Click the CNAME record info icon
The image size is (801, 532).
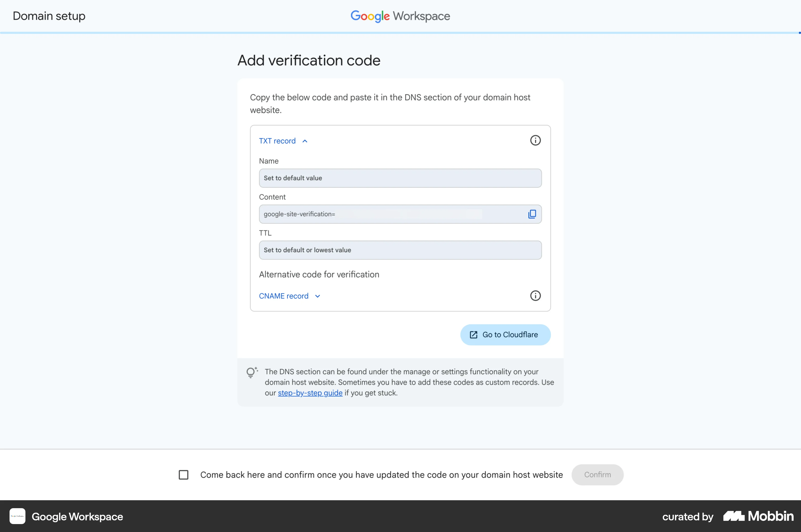coord(535,296)
